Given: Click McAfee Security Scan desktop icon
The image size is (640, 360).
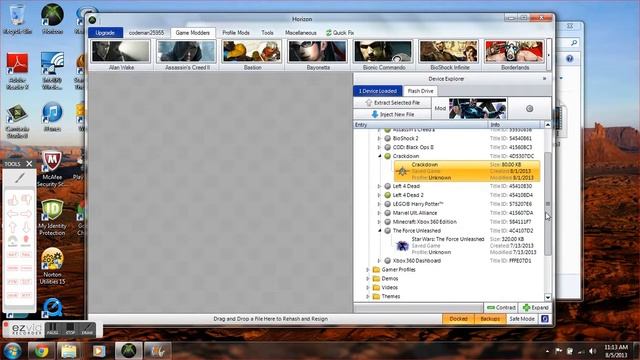Looking at the screenshot, I should pos(52,169).
